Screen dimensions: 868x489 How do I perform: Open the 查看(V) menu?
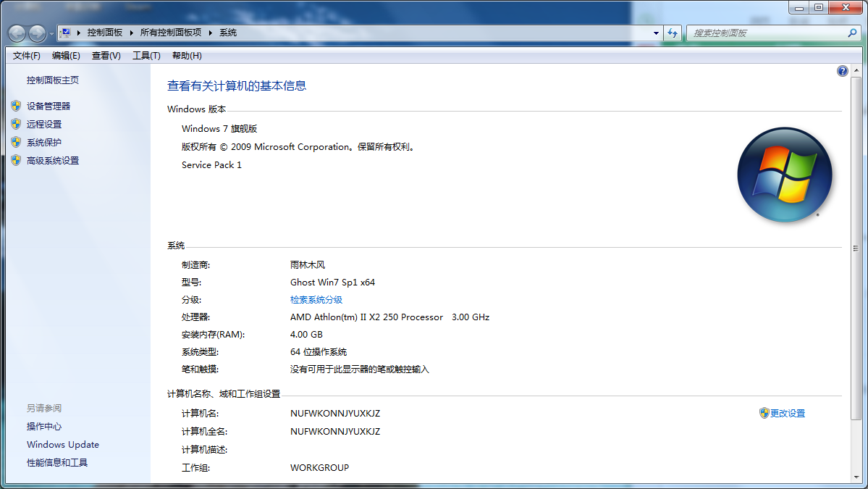click(106, 55)
